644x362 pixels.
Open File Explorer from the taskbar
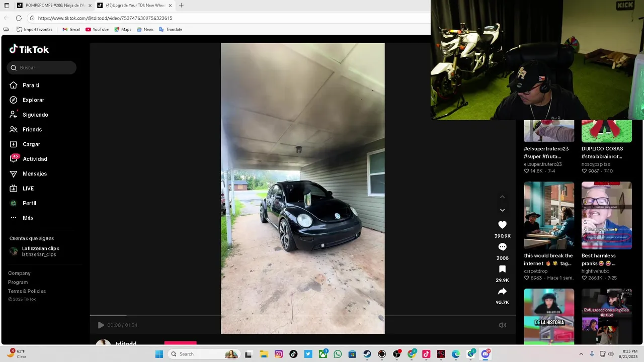pyautogui.click(x=264, y=354)
